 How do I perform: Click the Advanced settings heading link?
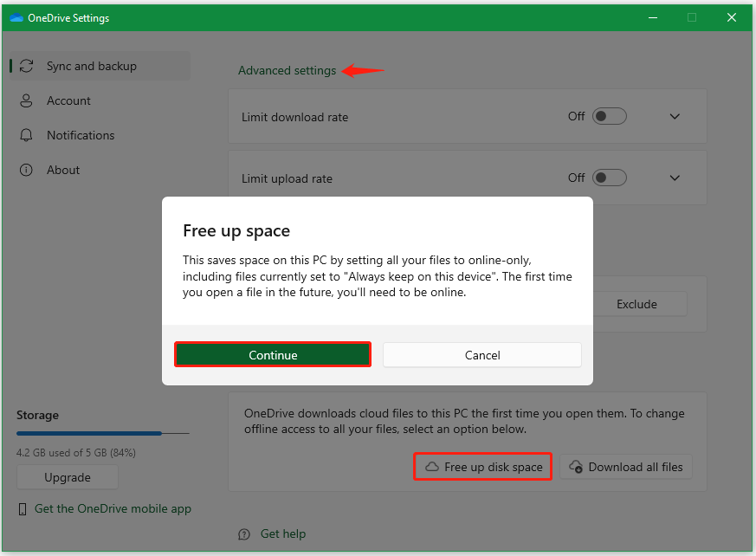click(287, 70)
